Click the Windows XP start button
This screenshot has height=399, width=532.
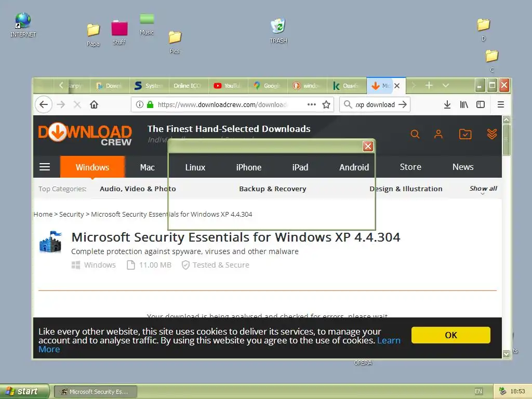24,391
